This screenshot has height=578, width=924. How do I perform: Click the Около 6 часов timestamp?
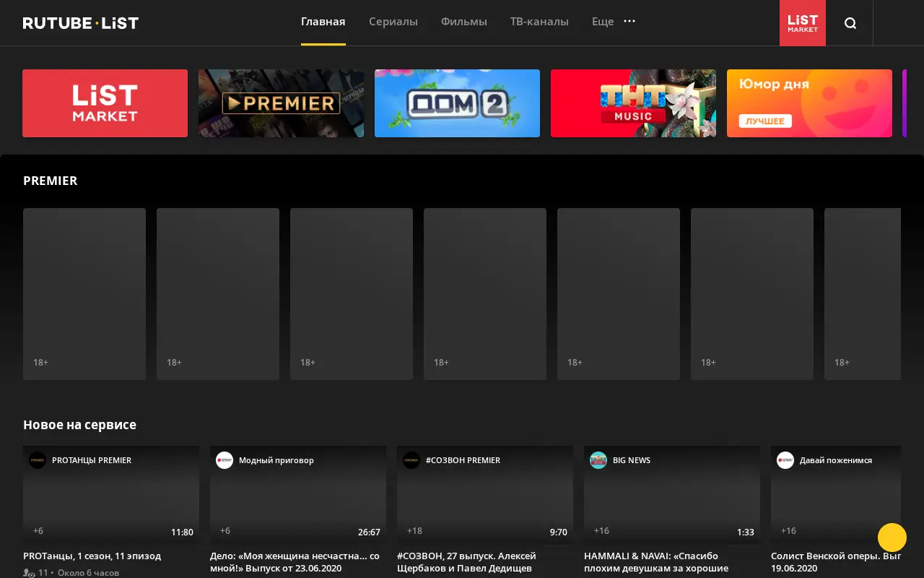click(88, 573)
